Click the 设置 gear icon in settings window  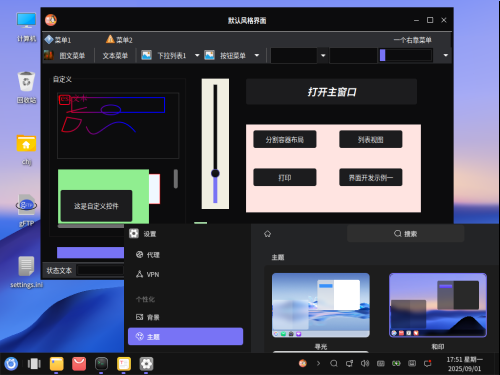point(134,233)
